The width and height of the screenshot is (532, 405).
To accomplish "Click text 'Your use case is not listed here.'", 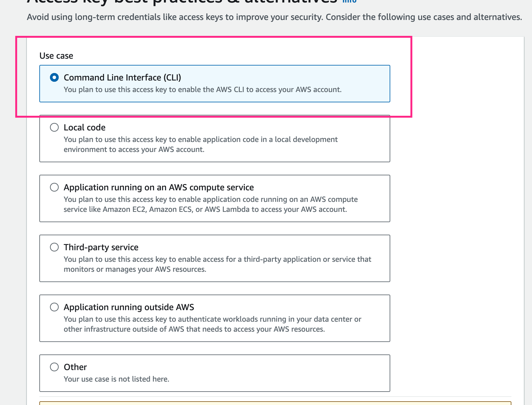I will coord(116,379).
